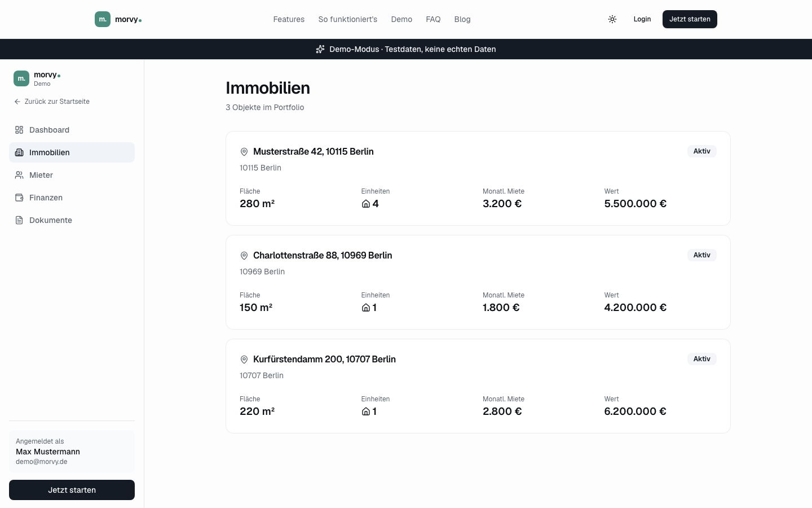This screenshot has height=508, width=812.
Task: Click the Mieter people icon in sidebar
Action: (19, 175)
